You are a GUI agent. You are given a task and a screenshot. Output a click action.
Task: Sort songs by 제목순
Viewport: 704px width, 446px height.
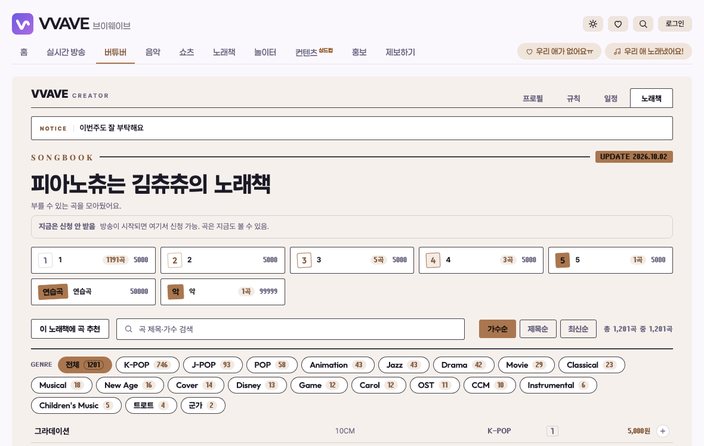[x=538, y=329]
